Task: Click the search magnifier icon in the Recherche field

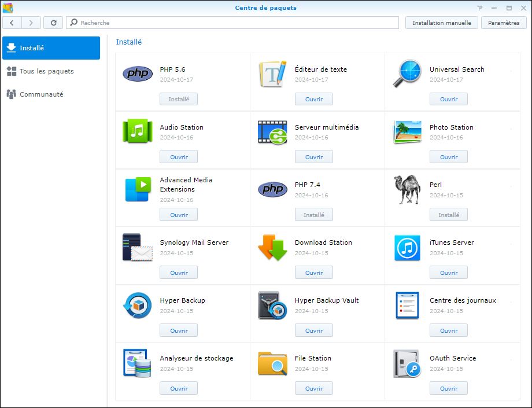Action: (x=73, y=23)
